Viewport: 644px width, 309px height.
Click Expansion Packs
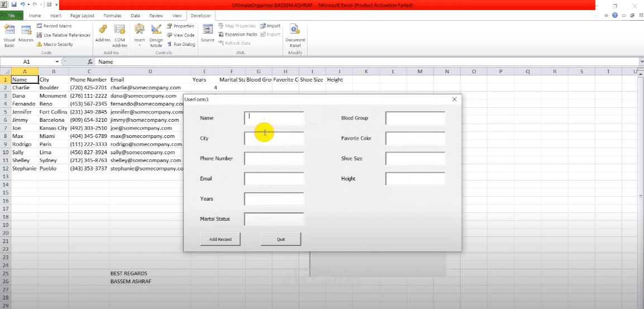coord(238,35)
